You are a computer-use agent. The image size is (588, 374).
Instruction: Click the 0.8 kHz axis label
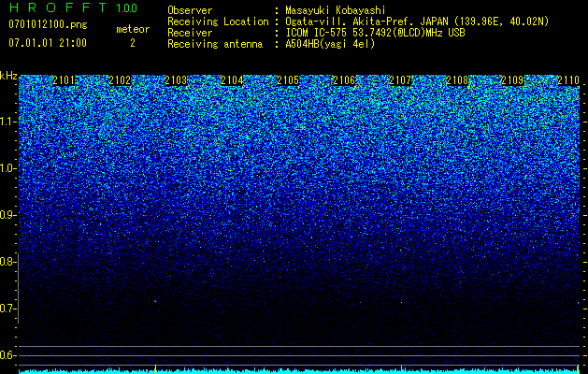point(7,262)
